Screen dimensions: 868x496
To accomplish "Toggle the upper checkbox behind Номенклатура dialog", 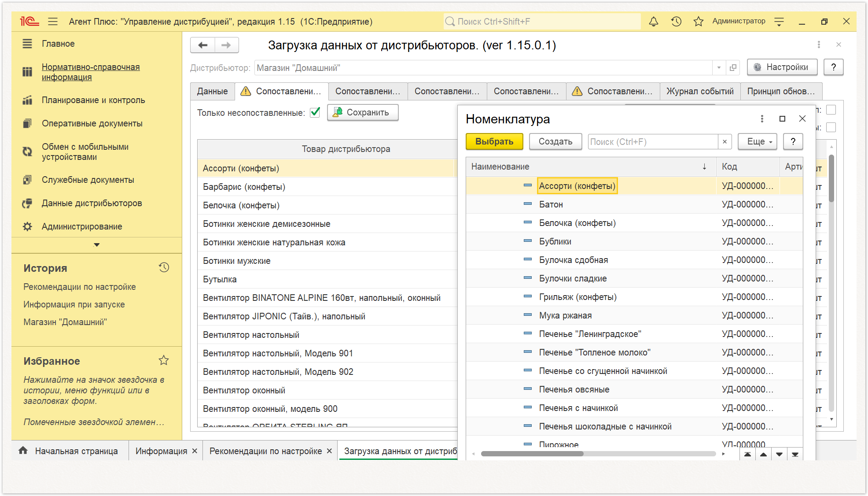I will (831, 110).
